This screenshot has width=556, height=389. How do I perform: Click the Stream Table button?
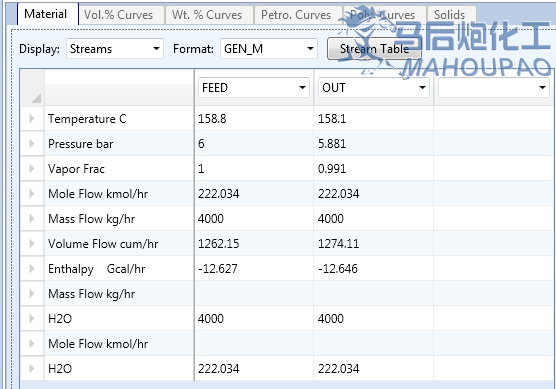[374, 49]
